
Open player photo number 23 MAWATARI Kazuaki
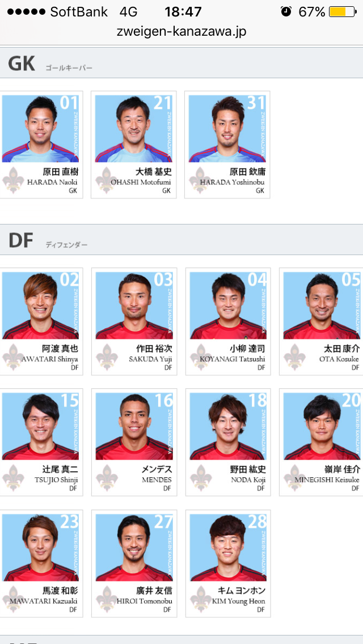pos(40,548)
